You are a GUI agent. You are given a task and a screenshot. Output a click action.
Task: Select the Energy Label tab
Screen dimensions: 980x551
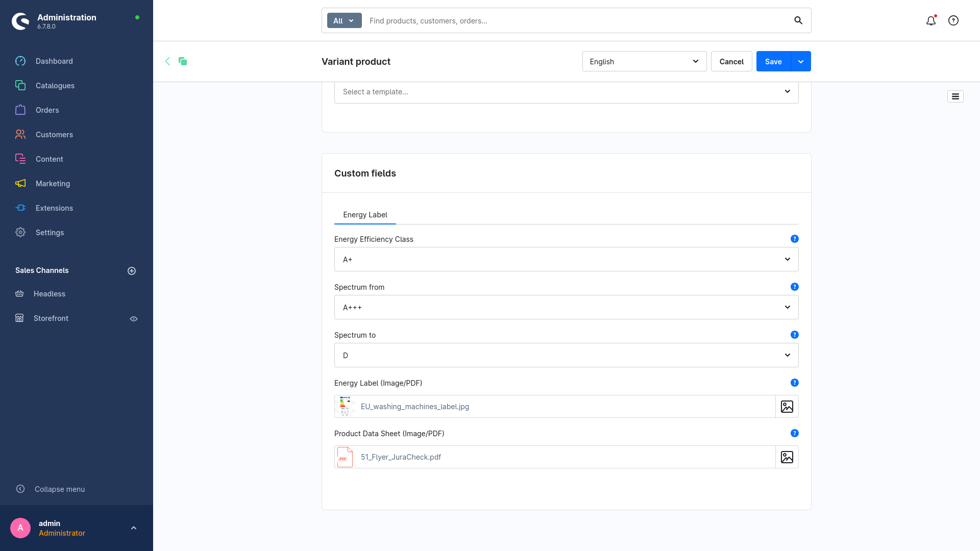click(x=365, y=215)
